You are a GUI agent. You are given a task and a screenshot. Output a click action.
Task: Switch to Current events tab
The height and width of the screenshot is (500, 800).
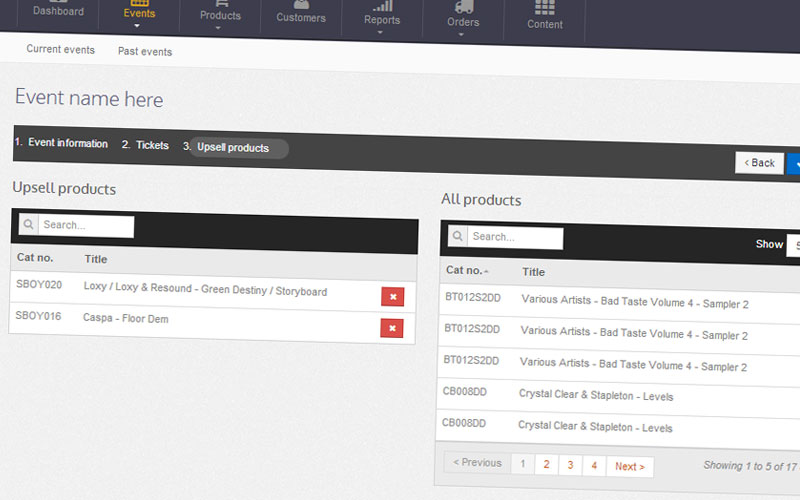click(x=60, y=49)
